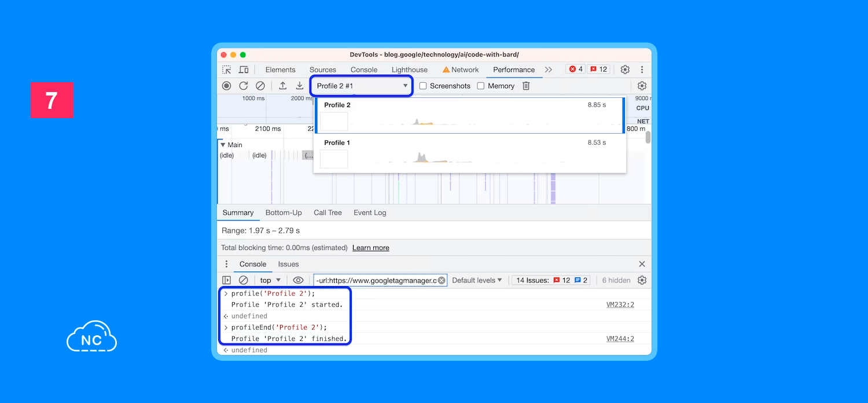Activate the inspect element picker
The width and height of the screenshot is (868, 403).
[227, 69]
